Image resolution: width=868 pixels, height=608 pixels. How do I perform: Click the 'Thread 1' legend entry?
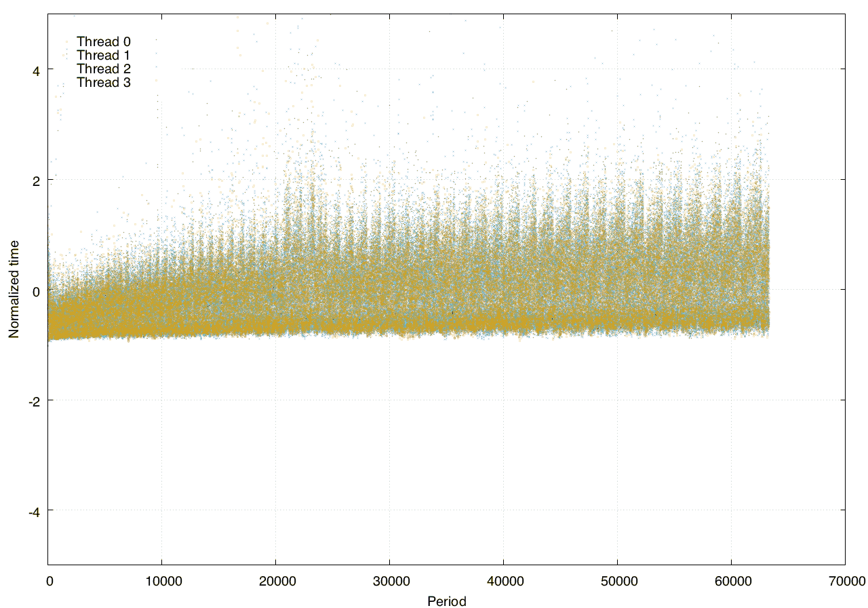(104, 56)
